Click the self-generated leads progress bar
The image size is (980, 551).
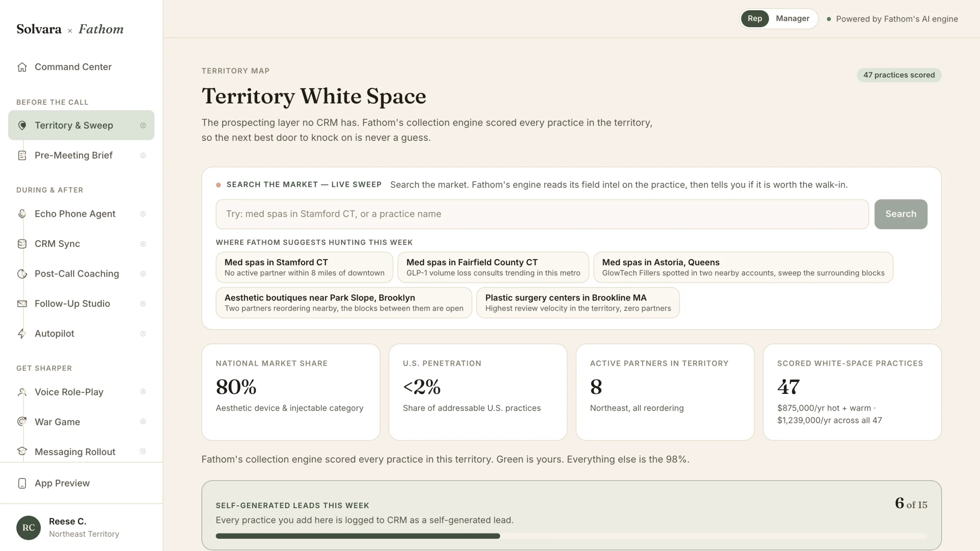571,536
